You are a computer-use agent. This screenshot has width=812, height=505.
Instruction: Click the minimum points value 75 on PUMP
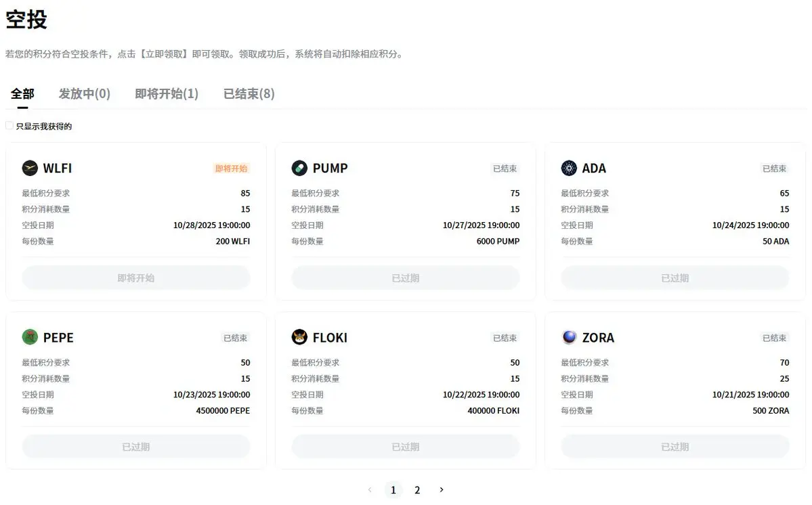pyautogui.click(x=515, y=193)
